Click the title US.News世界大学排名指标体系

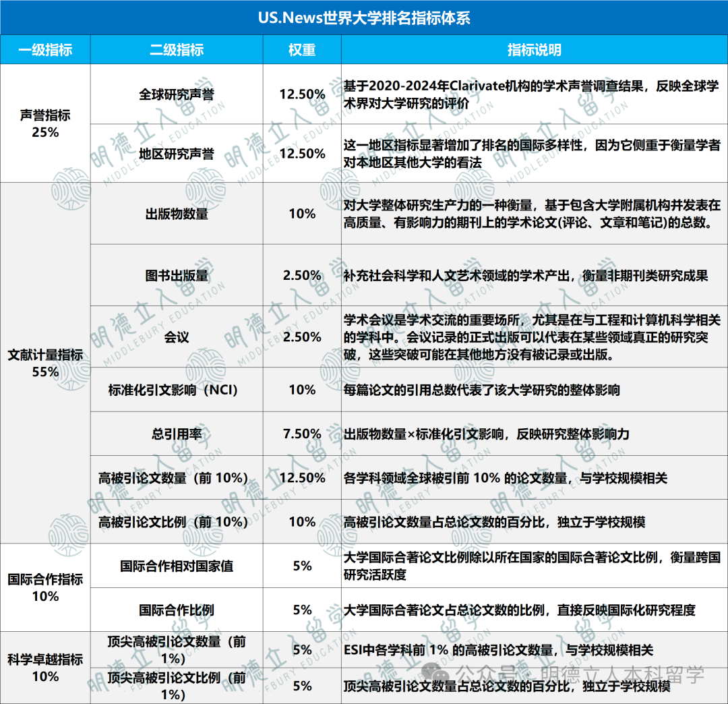364,18
